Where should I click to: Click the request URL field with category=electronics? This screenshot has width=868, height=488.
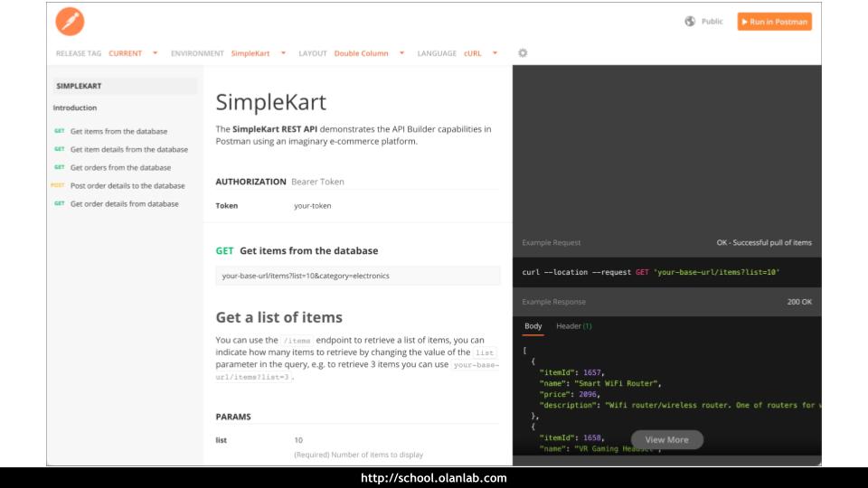(x=357, y=276)
